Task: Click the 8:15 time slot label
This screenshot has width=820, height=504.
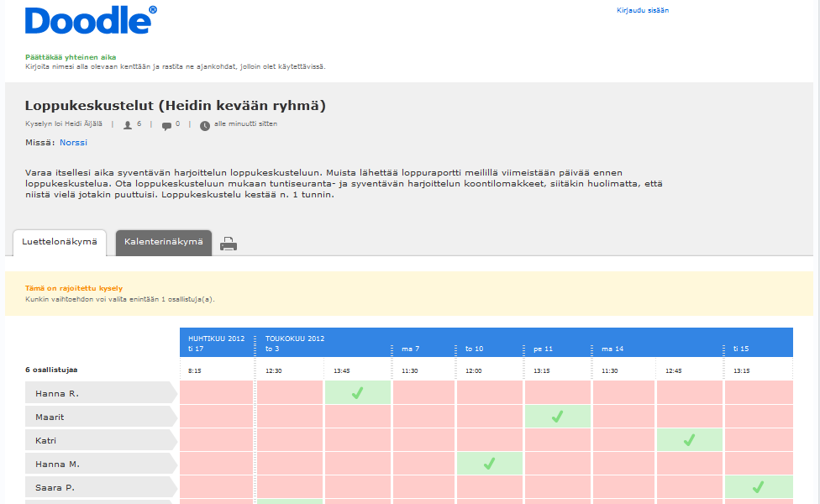Action: click(195, 370)
